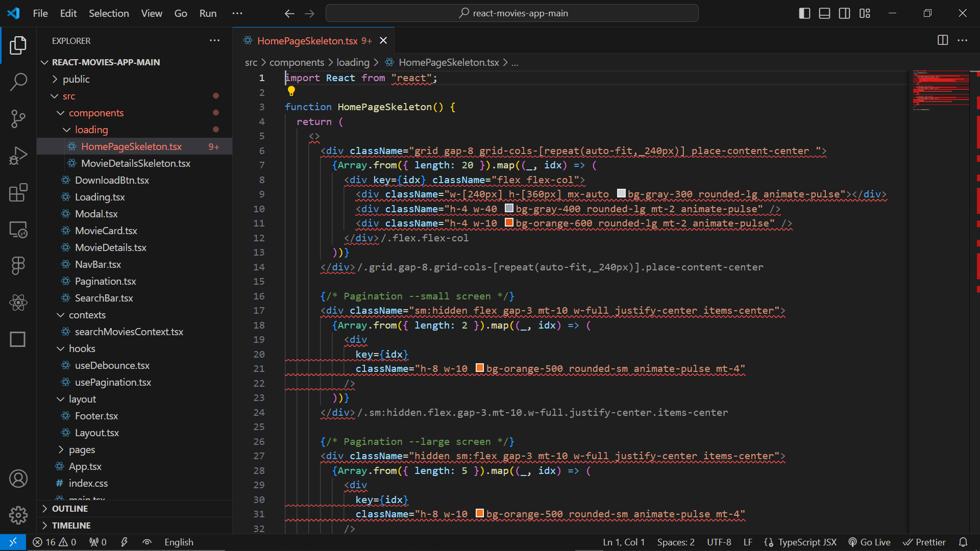
Task: Toggle the secondary side bar visibility
Action: [x=845, y=13]
